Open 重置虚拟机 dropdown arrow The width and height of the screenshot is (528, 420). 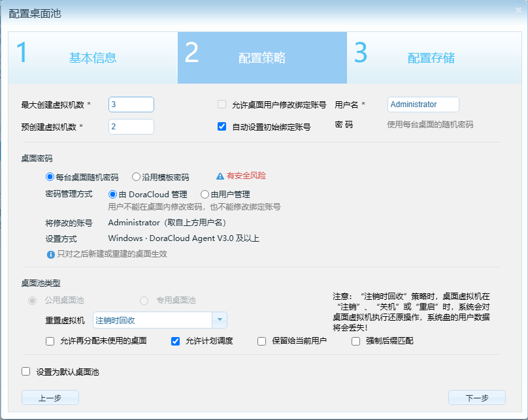(220, 319)
